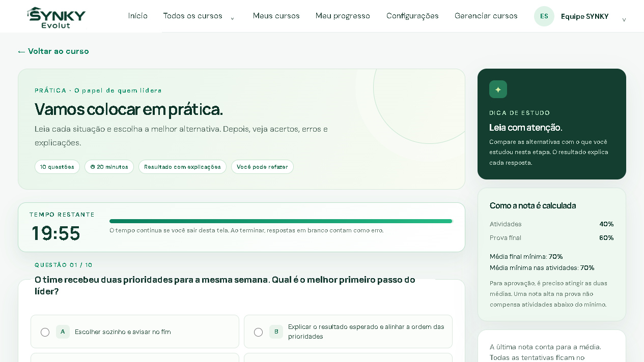The height and width of the screenshot is (362, 644).
Task: Click the QUESTÃO 01 / 10 label
Action: [64, 265]
